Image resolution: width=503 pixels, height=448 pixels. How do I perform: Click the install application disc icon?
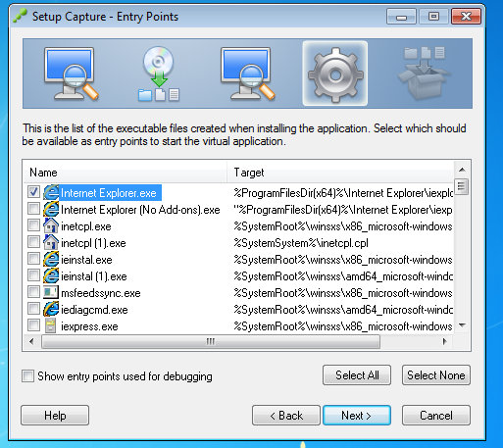(159, 74)
